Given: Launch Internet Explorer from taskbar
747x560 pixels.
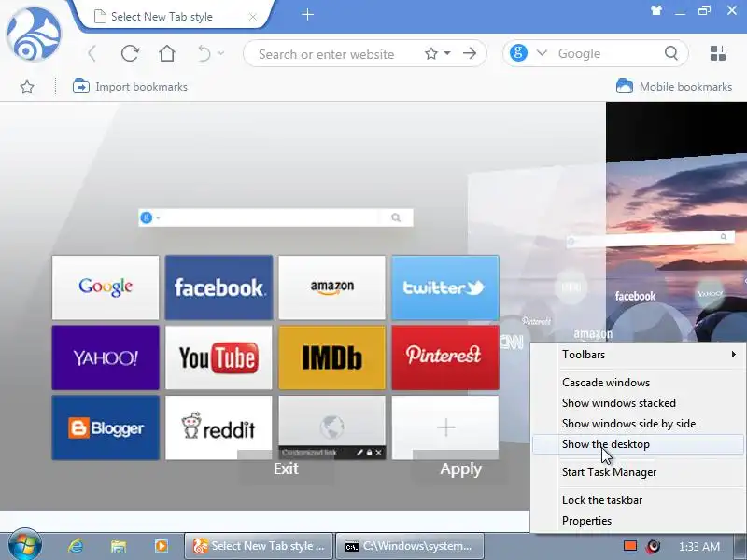Looking at the screenshot, I should click(x=76, y=546).
